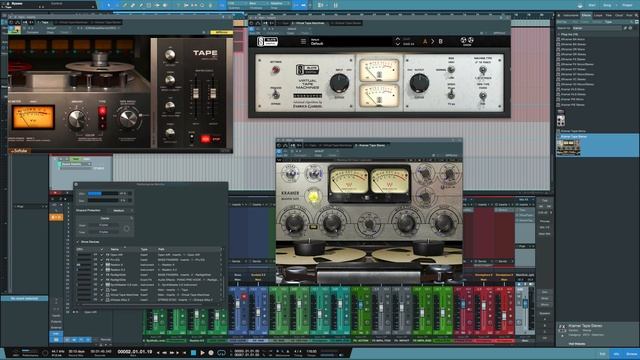640x360 pixels.
Task: Click the red Run button on Softube Tape
Action: [x=205, y=139]
